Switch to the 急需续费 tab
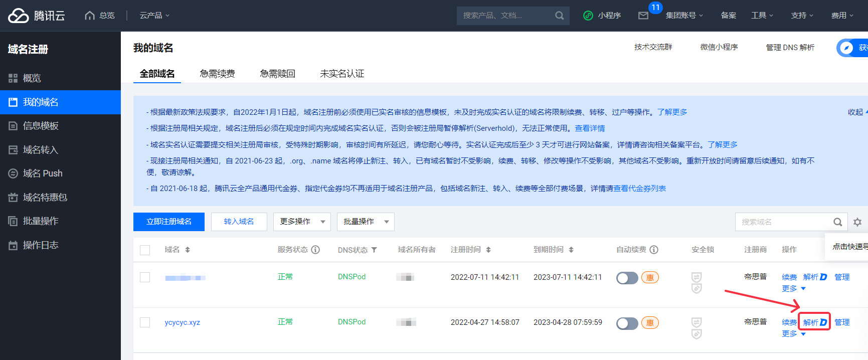This screenshot has height=360, width=868. (217, 74)
